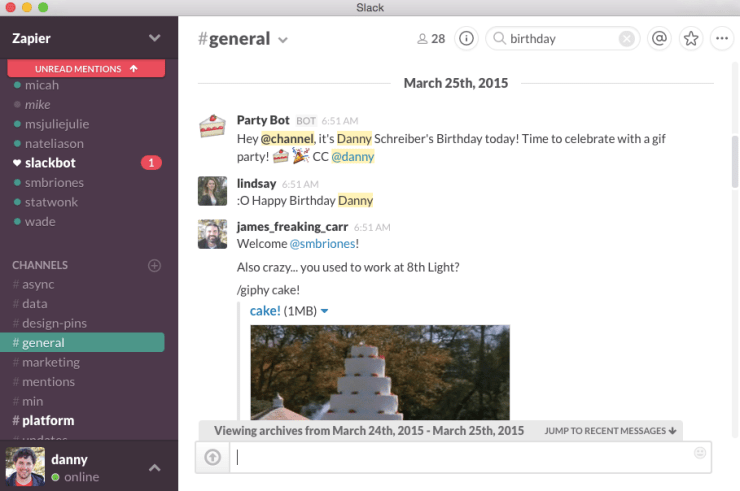Jump to recent messages
The image size is (740, 491).
tap(610, 431)
